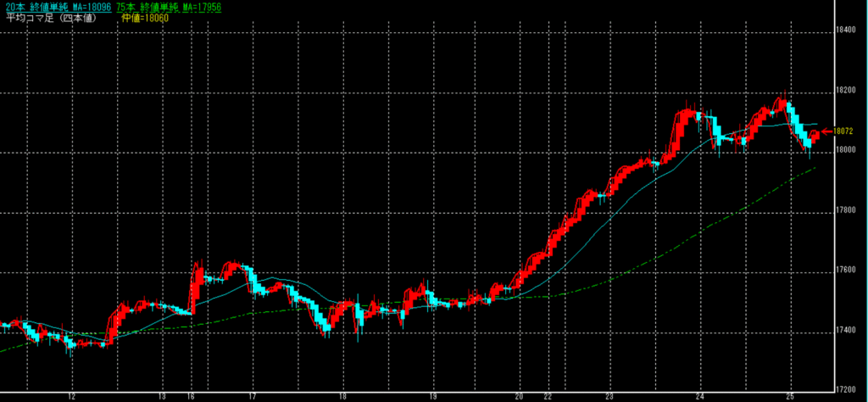This screenshot has width=868, height=402.
Task: Select date 12 on the time axis
Action: 72,396
